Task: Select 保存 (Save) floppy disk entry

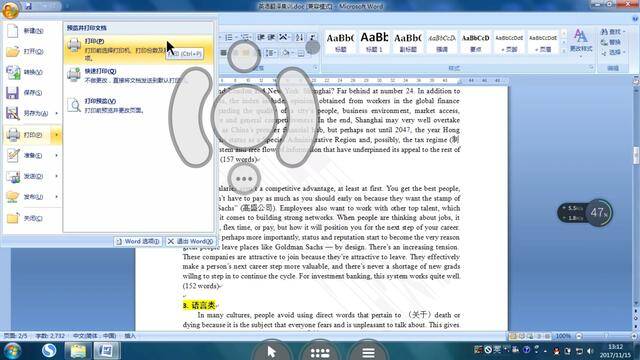Action: click(32, 93)
